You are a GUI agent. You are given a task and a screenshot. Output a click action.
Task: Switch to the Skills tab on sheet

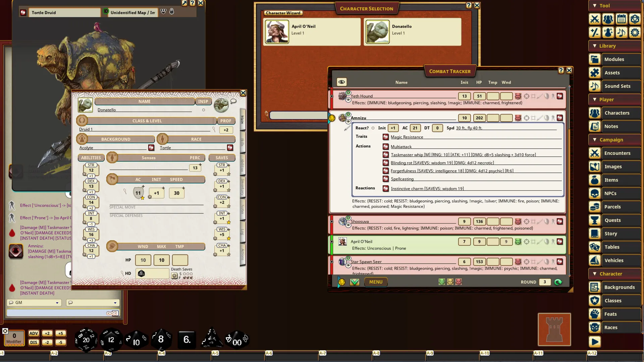243,142
